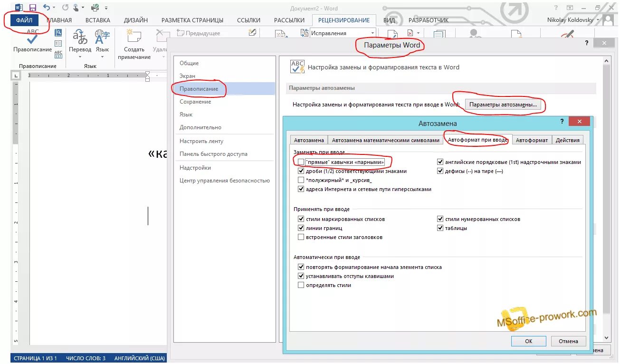Switch to the Автозамена tab in dialog
The height and width of the screenshot is (364, 620).
tap(309, 140)
